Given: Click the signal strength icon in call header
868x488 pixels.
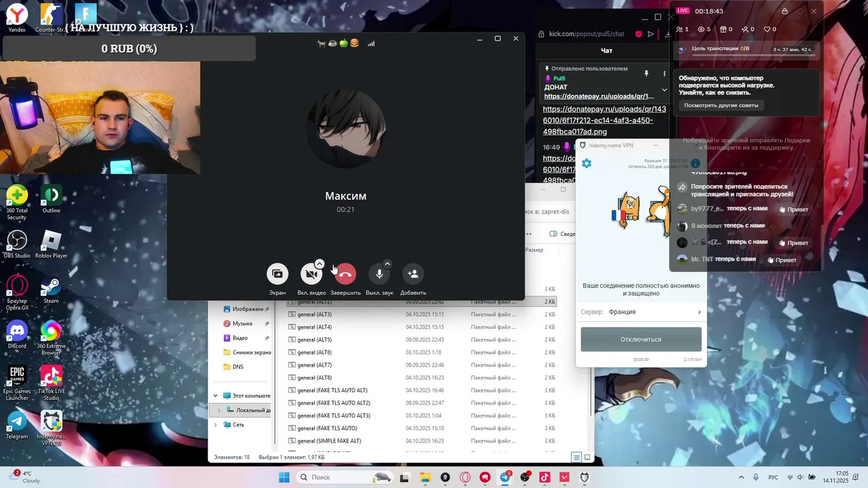Looking at the screenshot, I should (x=371, y=44).
